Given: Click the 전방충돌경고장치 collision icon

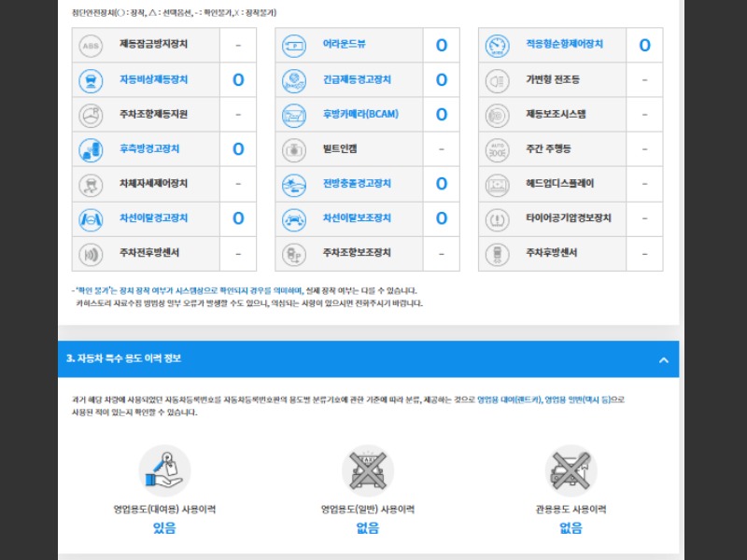Looking at the screenshot, I should 293,184.
